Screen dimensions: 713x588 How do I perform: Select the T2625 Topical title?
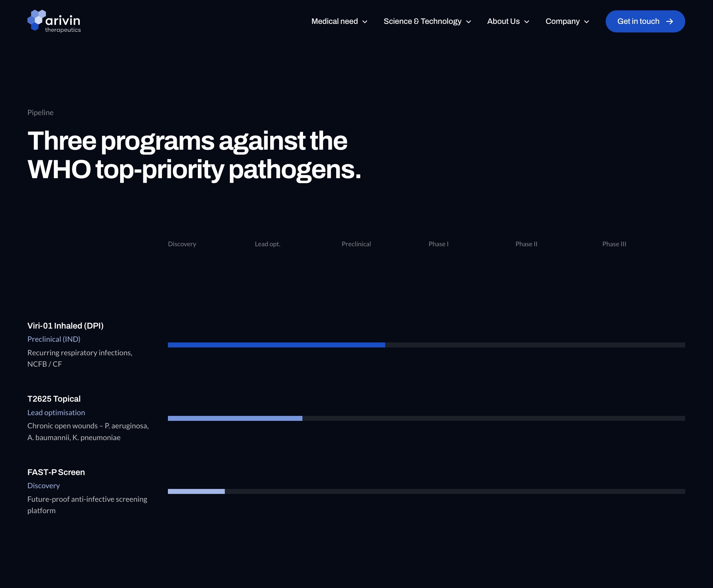(54, 399)
